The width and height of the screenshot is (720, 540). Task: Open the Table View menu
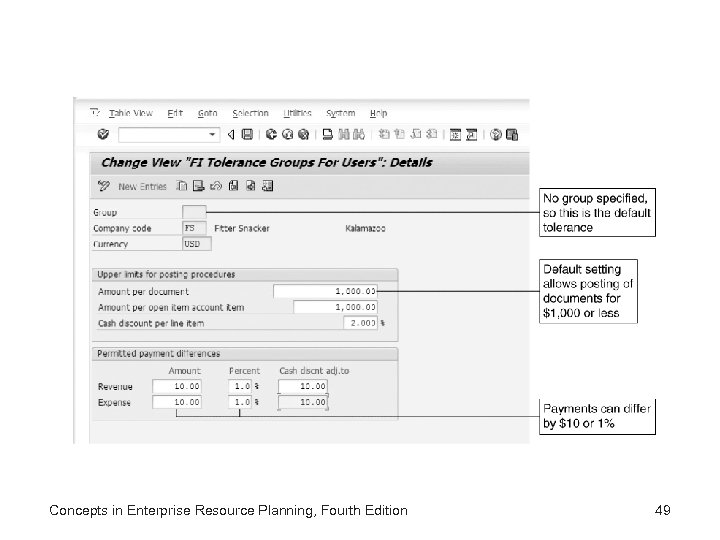(x=131, y=113)
